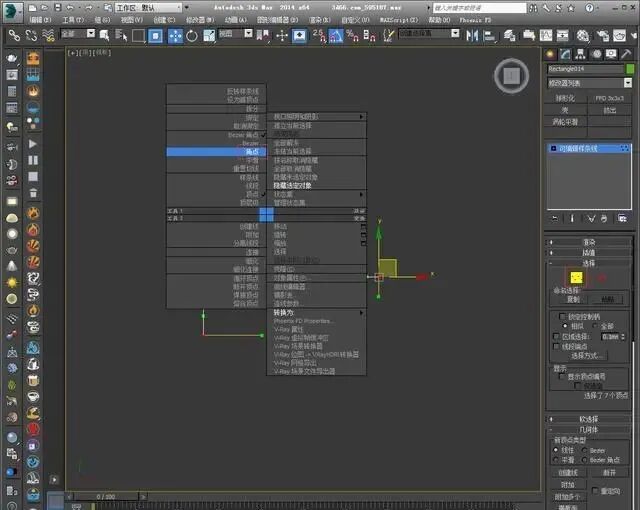The width and height of the screenshot is (640, 510).
Task: Open the Motion panel tab icon
Action: click(x=596, y=54)
